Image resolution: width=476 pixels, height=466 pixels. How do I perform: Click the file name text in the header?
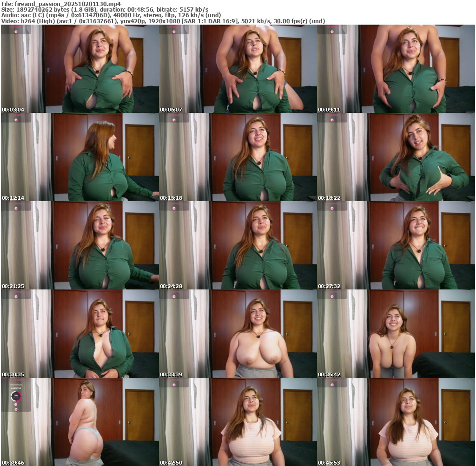[61, 4]
